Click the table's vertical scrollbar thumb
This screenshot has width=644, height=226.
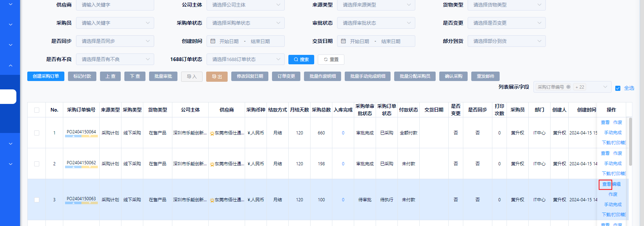point(631,142)
